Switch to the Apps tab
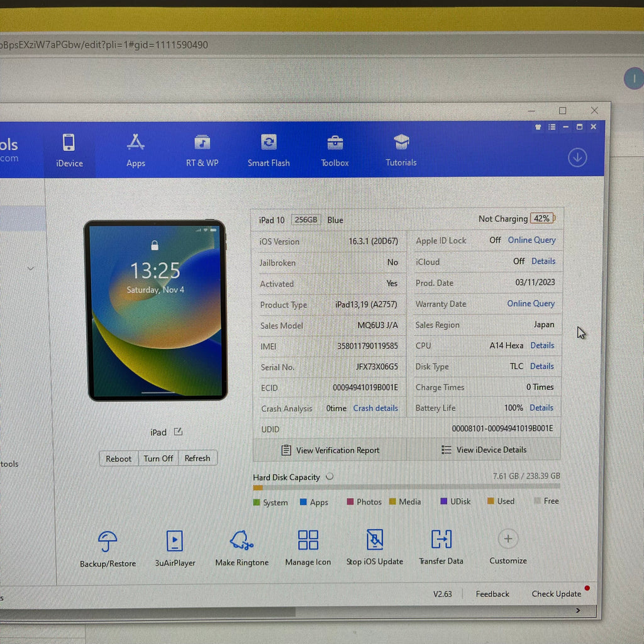 pos(136,150)
